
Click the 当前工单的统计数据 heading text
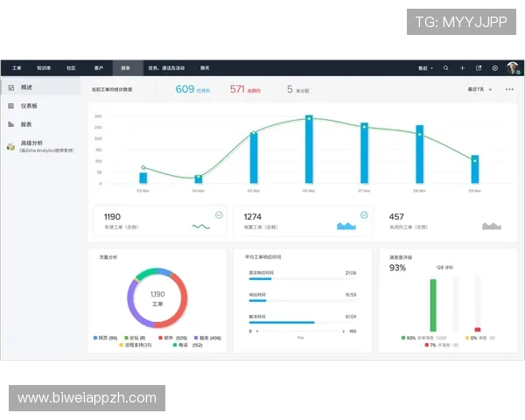pyautogui.click(x=112, y=89)
